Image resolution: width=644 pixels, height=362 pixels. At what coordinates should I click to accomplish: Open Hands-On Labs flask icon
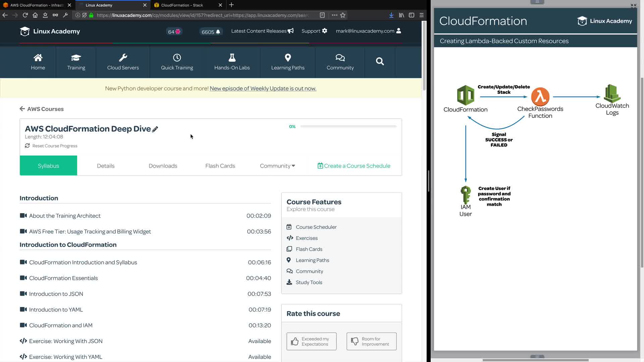(232, 58)
